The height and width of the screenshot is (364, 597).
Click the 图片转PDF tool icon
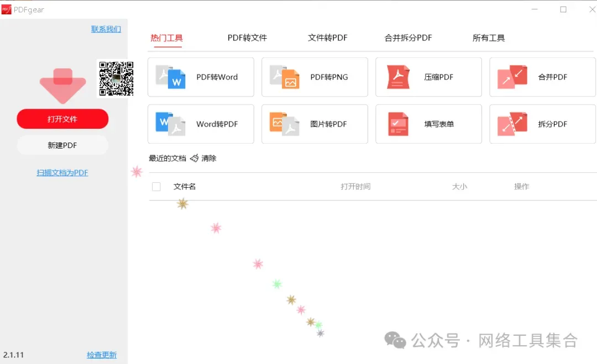coord(285,124)
